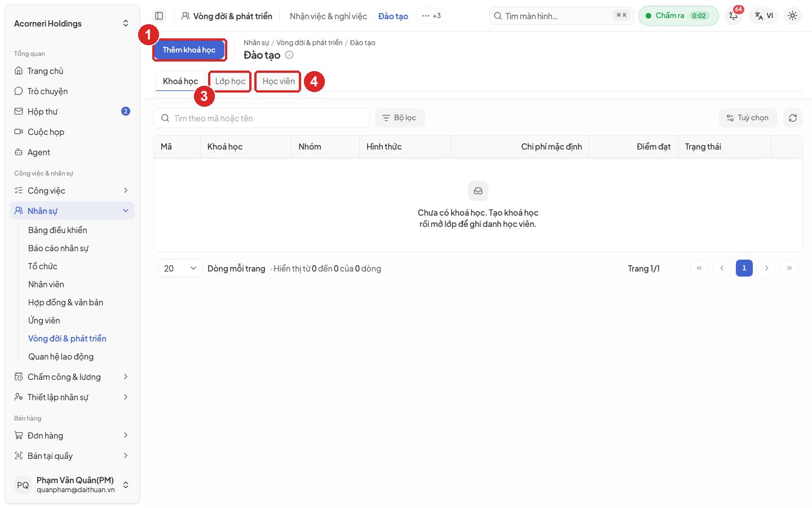812x508 pixels.
Task: Switch to the Lớp học tab
Action: (230, 81)
